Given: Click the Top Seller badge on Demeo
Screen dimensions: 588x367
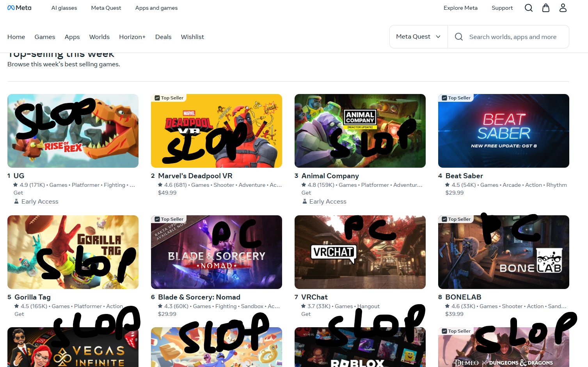Looking at the screenshot, I should [456, 331].
